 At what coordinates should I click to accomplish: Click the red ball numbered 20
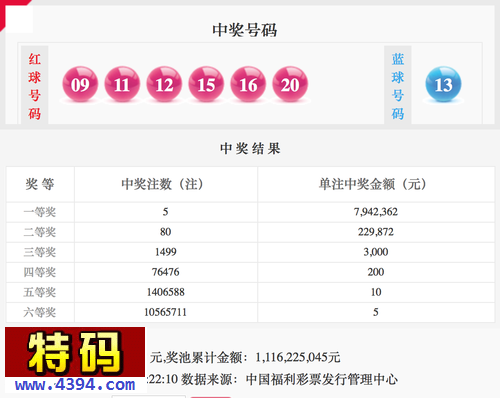[x=290, y=84]
